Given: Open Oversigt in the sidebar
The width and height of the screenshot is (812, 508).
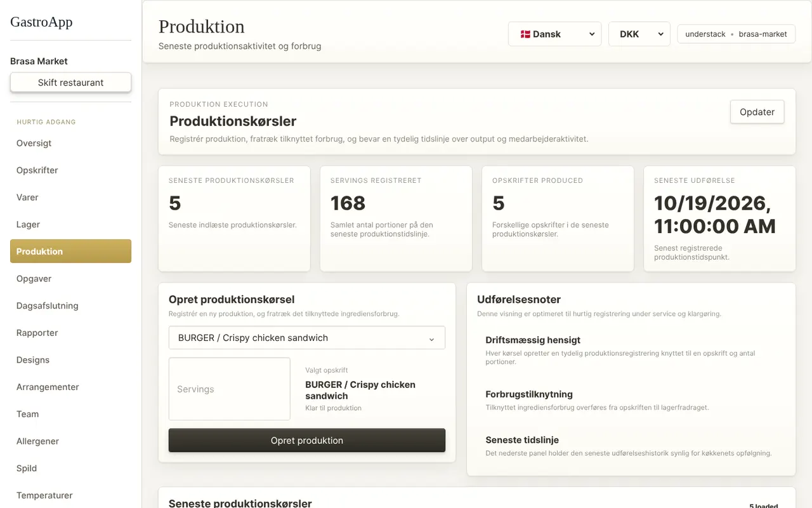Looking at the screenshot, I should pos(70,143).
